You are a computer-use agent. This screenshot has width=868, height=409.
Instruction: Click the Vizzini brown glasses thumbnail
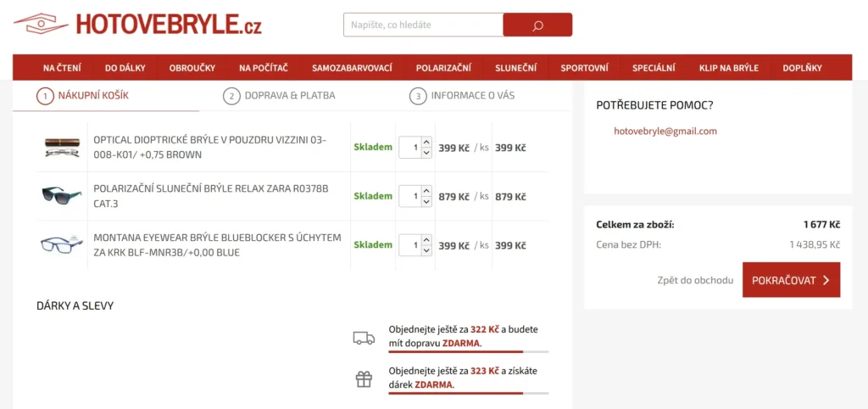[x=62, y=148]
